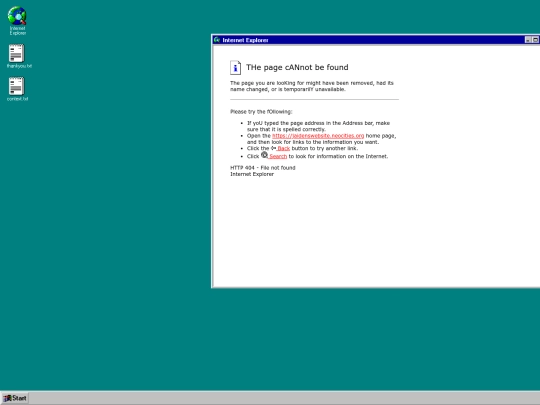Click the blue info page icon beside heading
This screenshot has height=405, width=540.
coord(235,68)
